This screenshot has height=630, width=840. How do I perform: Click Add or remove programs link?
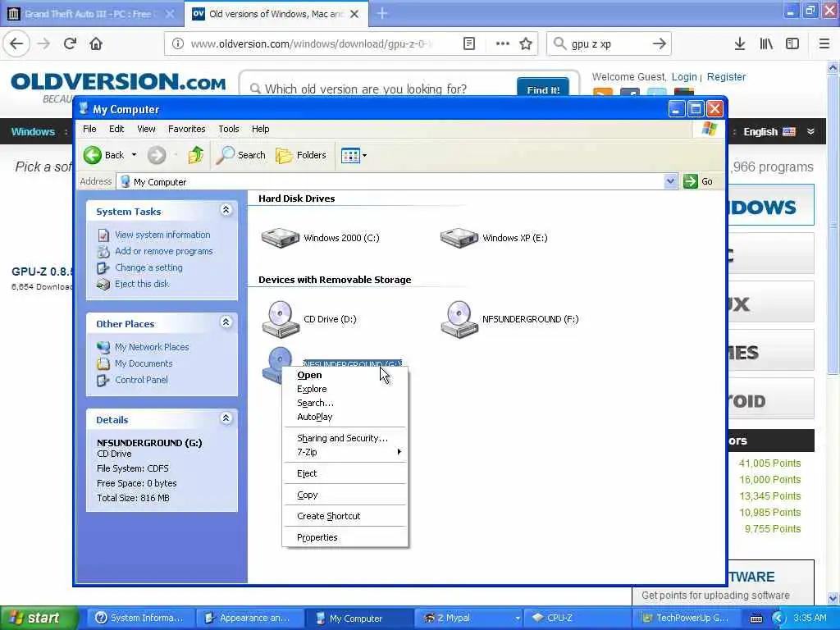pyautogui.click(x=163, y=251)
